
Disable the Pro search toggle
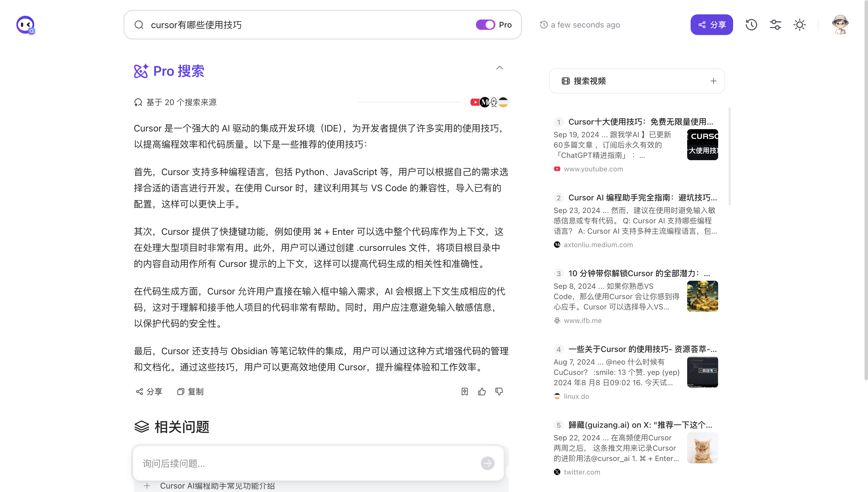coord(485,25)
